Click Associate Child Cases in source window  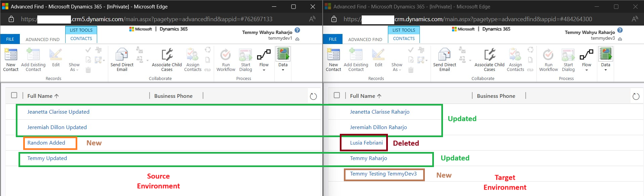tap(167, 60)
